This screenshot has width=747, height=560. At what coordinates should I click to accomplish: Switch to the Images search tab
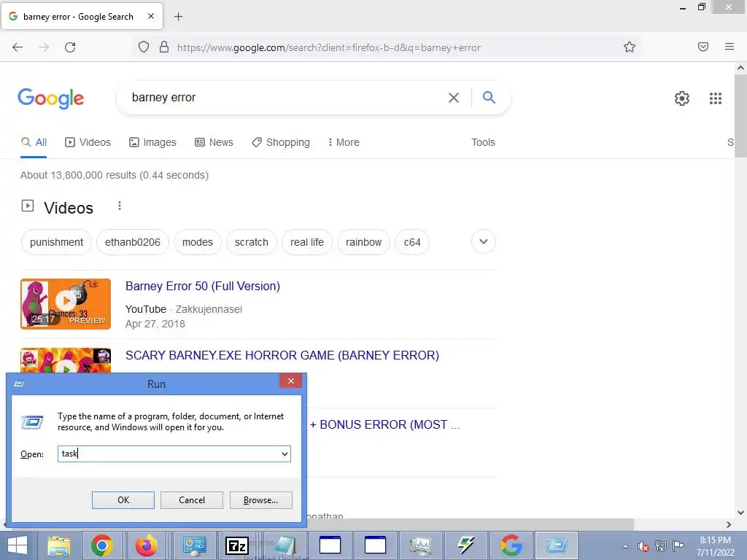(153, 142)
